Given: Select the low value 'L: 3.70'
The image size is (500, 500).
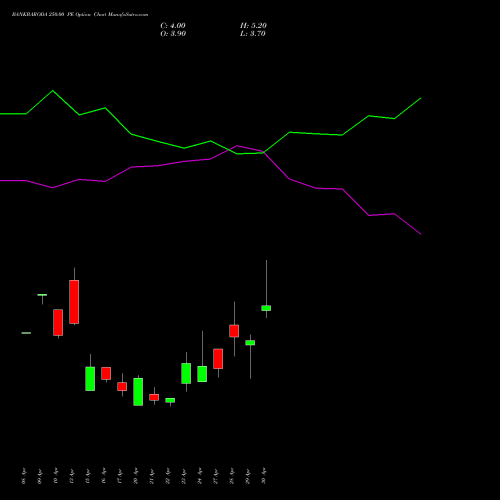Looking at the screenshot, I should [253, 34].
